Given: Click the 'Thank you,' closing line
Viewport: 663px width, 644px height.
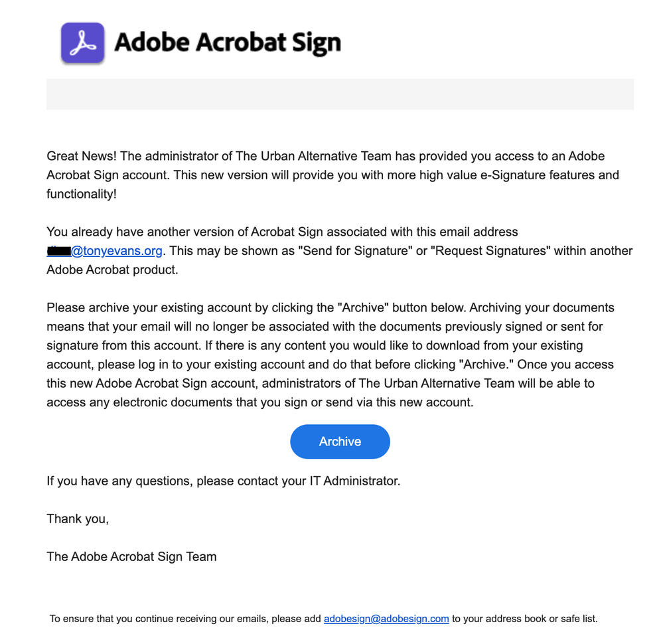Looking at the screenshot, I should tap(78, 519).
